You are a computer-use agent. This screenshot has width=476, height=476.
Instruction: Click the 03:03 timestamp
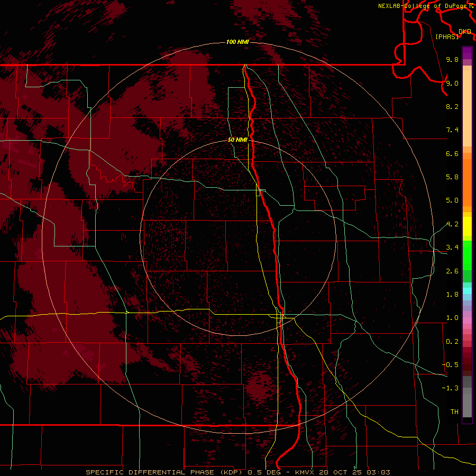pyautogui.click(x=378, y=472)
